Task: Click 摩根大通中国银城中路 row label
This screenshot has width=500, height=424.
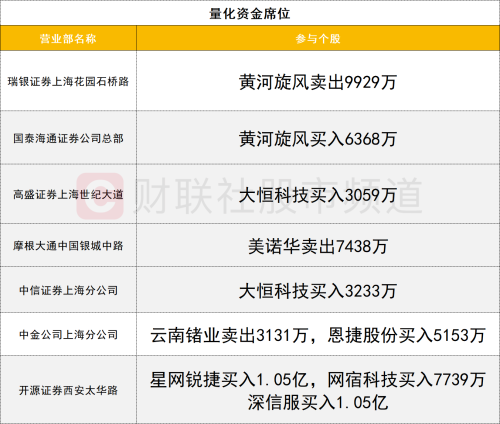Action: [68, 246]
